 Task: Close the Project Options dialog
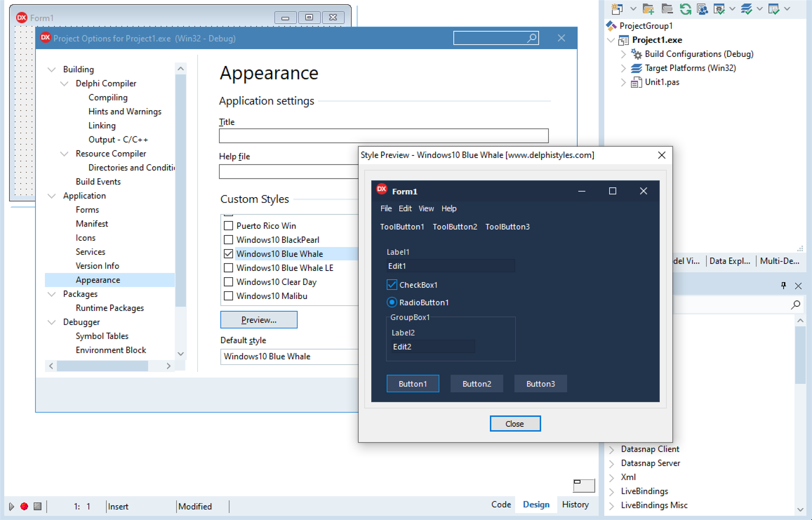coord(561,38)
